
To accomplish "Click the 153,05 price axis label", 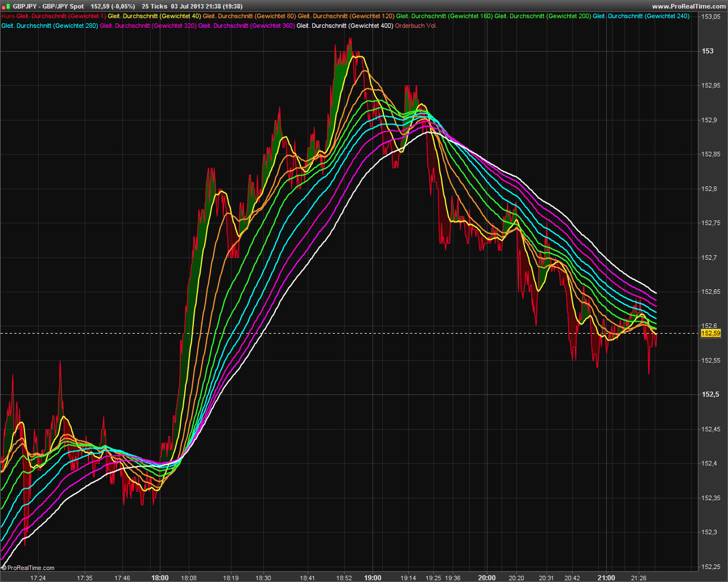I will point(711,16).
